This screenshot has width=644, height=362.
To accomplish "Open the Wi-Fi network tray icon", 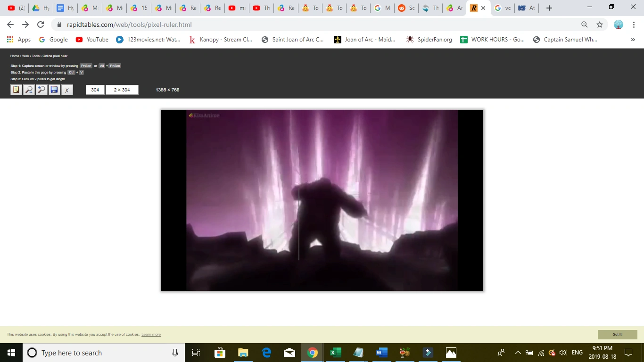I will coord(541,353).
